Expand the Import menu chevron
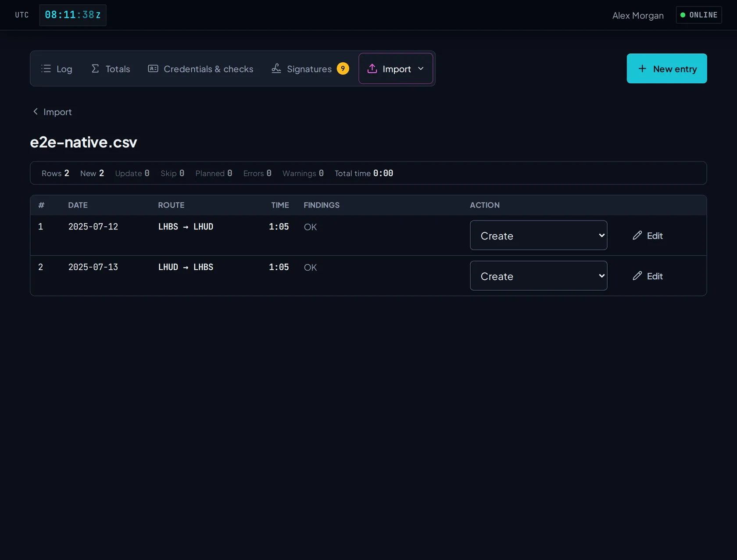This screenshot has height=560, width=737. click(x=421, y=68)
